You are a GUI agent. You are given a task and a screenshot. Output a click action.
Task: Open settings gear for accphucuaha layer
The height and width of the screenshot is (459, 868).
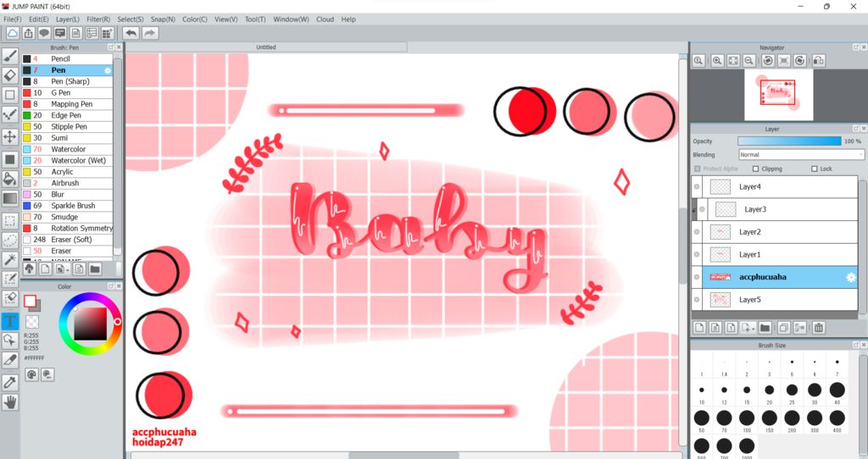[851, 277]
